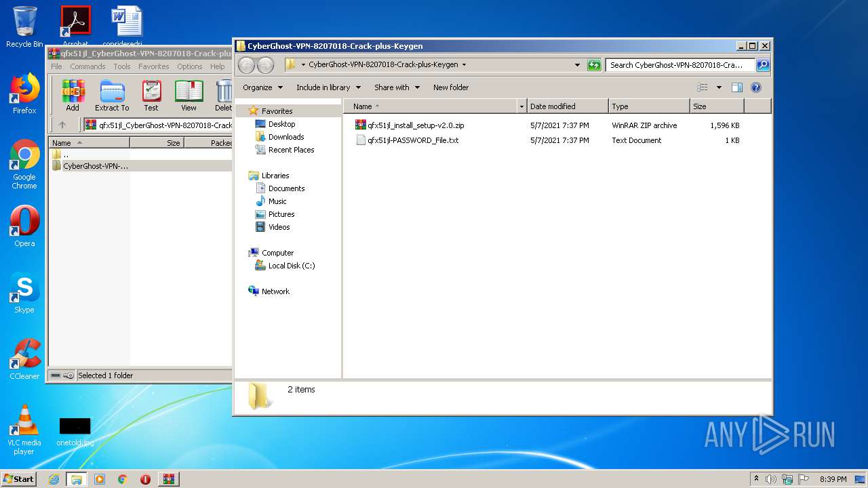Click the refresh button beside address bar
868x488 pixels.
tap(594, 65)
